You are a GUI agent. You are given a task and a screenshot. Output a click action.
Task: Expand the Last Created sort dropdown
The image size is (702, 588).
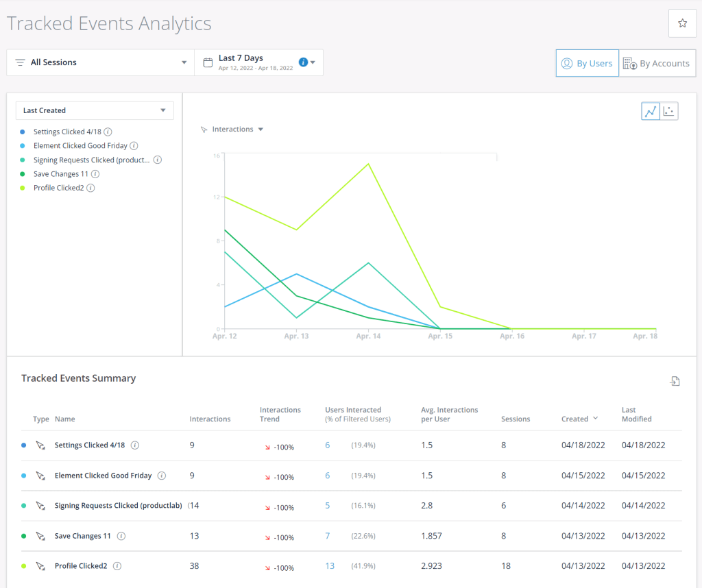pyautogui.click(x=95, y=110)
